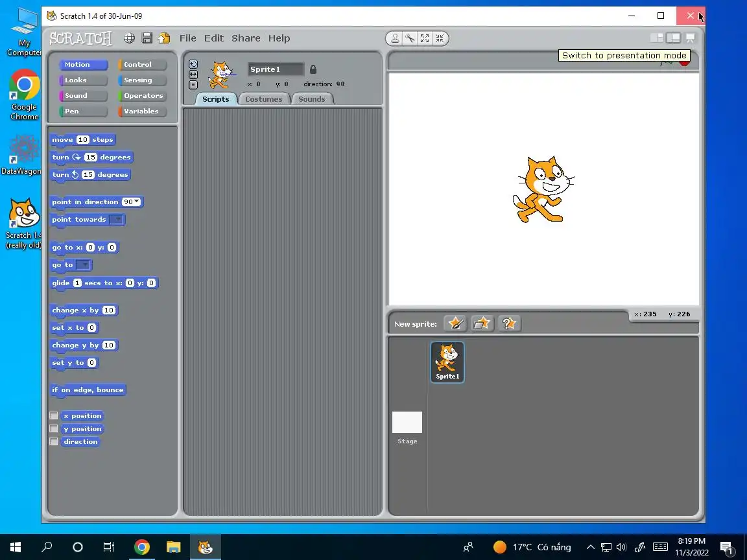This screenshot has width=747, height=560.
Task: Select the Control block category
Action: [143, 64]
